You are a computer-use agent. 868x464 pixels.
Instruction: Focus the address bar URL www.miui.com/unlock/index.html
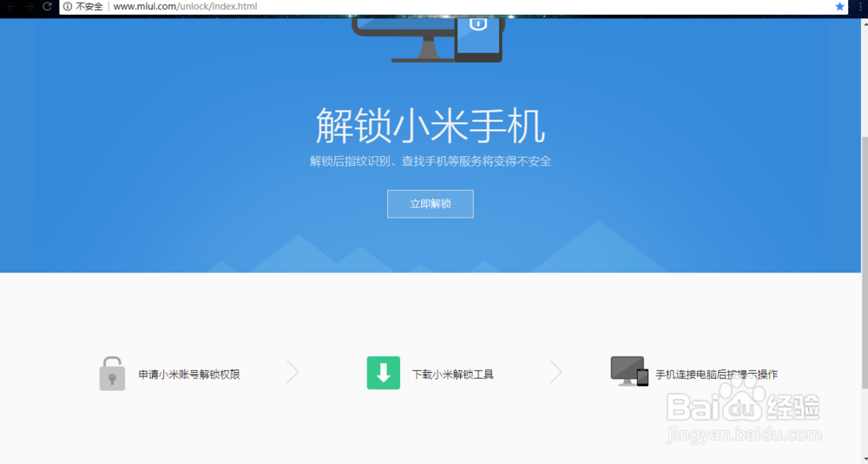coord(186,7)
